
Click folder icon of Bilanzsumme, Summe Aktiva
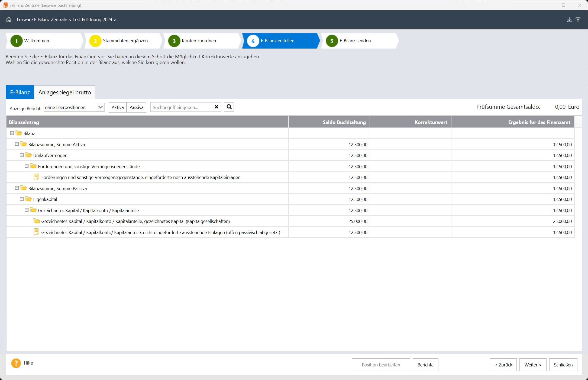click(24, 144)
